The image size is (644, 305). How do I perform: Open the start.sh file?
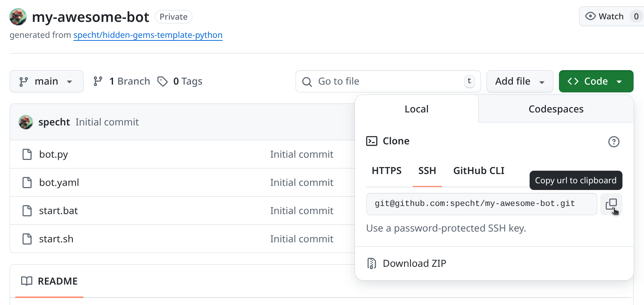[x=56, y=239]
